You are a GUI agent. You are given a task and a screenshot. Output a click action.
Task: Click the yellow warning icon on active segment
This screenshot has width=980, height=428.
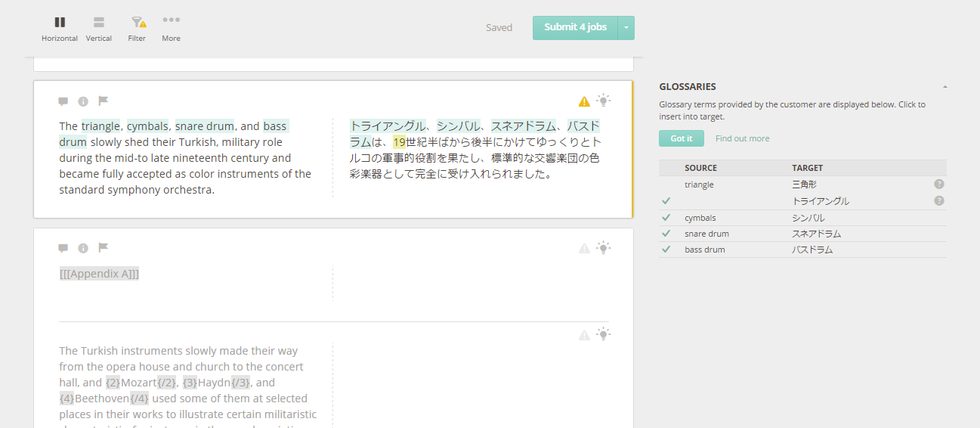pos(584,101)
